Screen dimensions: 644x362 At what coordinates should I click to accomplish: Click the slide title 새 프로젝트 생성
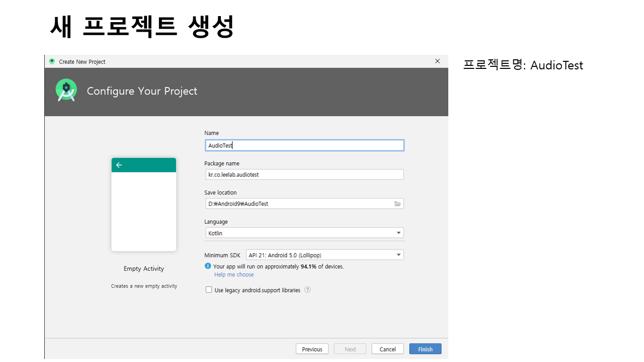(142, 27)
